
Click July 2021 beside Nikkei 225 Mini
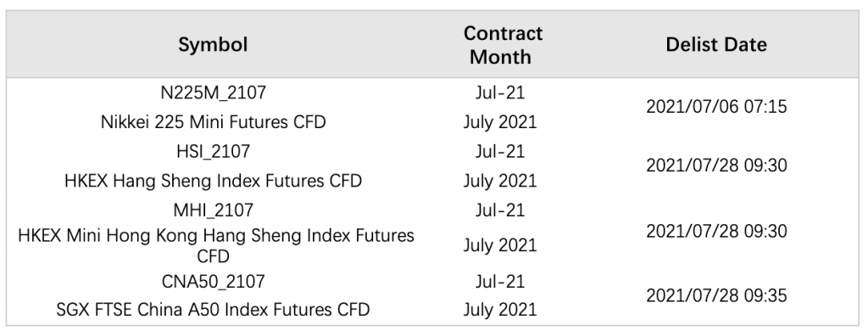click(x=500, y=122)
